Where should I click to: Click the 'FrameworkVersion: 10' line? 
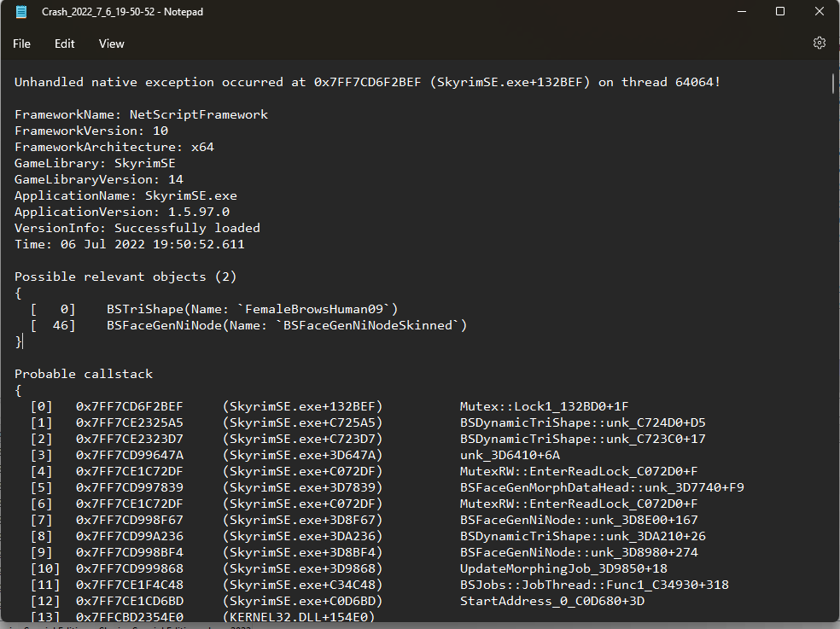pos(91,131)
